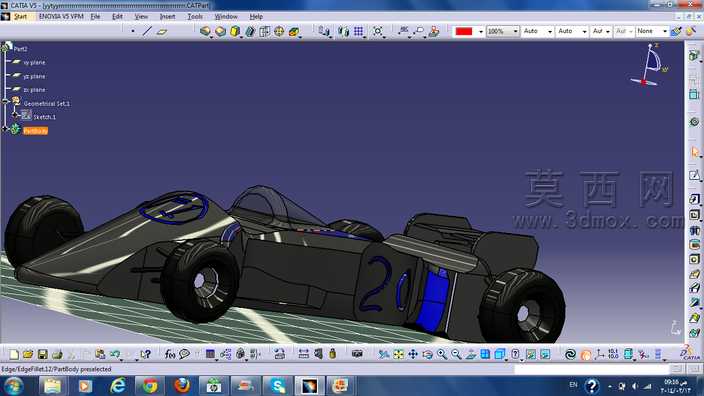Click the Normal View icon

pyautogui.click(x=471, y=354)
